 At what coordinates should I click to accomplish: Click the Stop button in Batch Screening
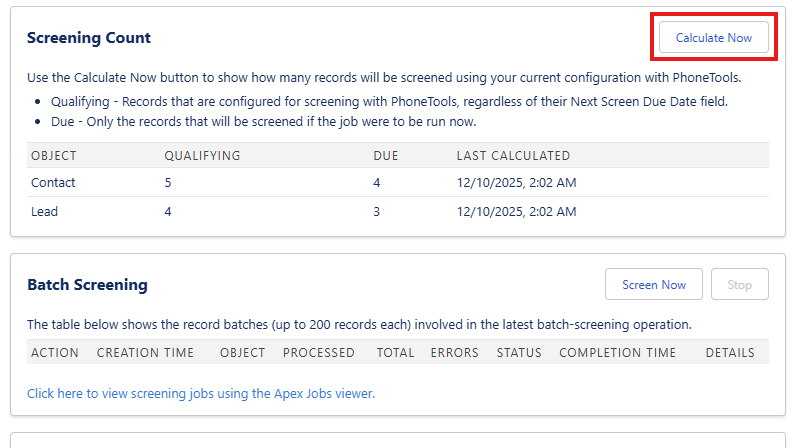[739, 285]
